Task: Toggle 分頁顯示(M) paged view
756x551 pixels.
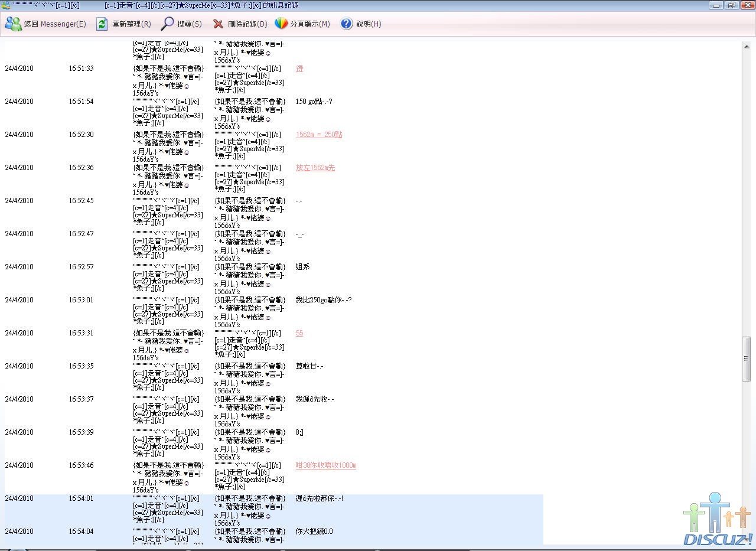Action: point(302,24)
